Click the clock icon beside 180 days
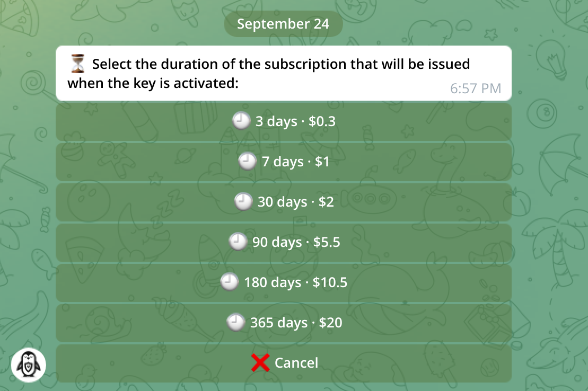 point(230,282)
